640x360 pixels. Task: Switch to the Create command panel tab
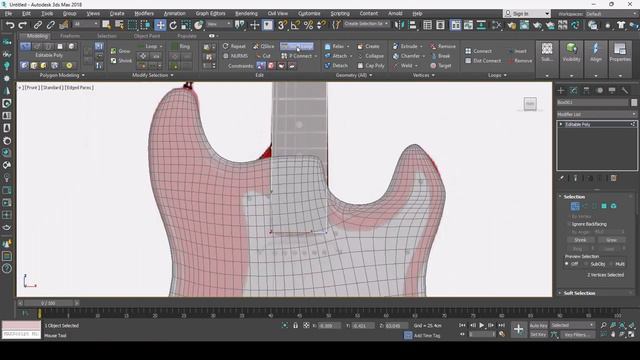pyautogui.click(x=561, y=90)
